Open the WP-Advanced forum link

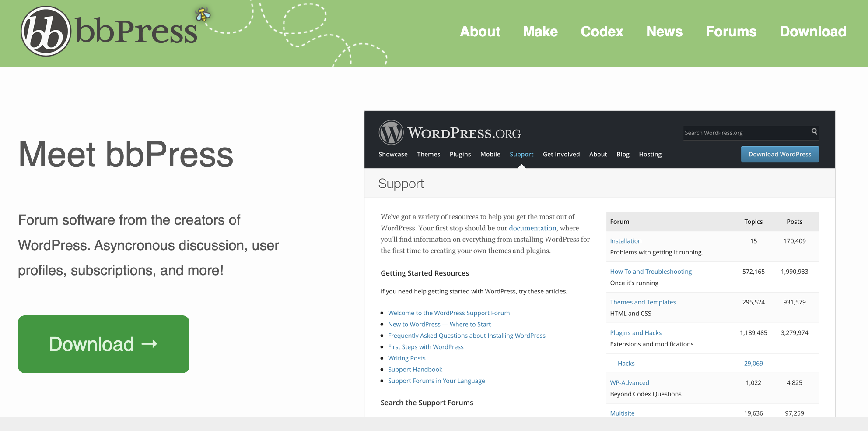630,383
